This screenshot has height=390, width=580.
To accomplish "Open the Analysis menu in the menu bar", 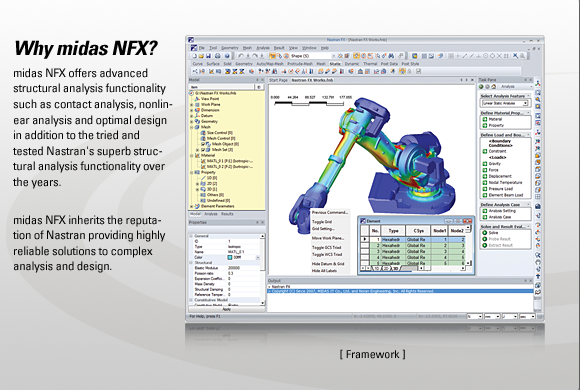I will pos(263,48).
